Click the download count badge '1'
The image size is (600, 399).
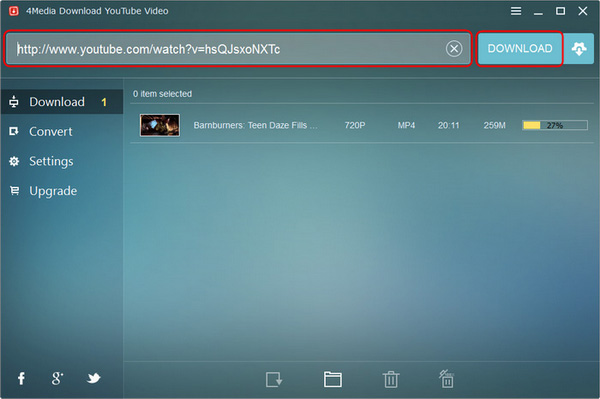[x=104, y=102]
